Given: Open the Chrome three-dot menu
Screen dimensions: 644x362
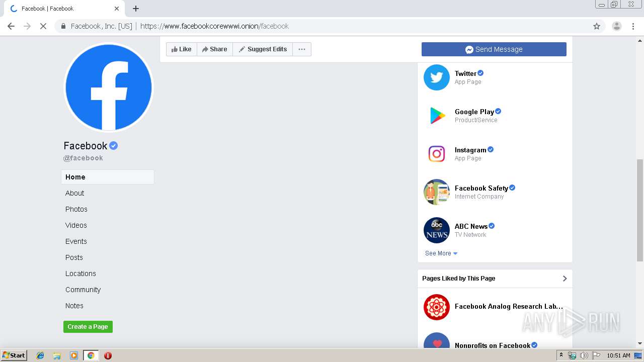Looking at the screenshot, I should (633, 26).
